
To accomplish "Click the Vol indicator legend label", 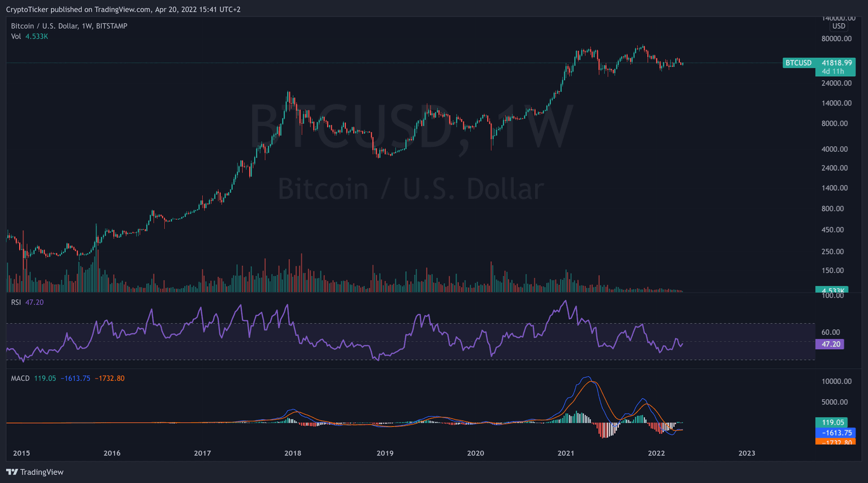I will (x=16, y=37).
